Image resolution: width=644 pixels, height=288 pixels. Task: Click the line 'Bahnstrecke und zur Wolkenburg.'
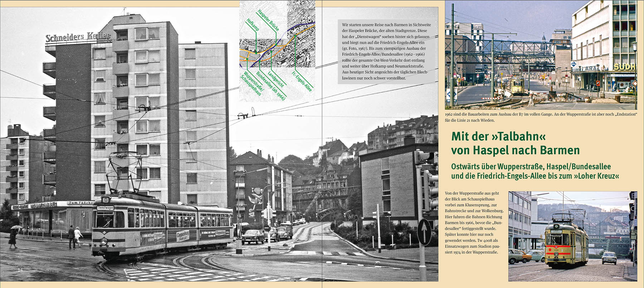474,211
